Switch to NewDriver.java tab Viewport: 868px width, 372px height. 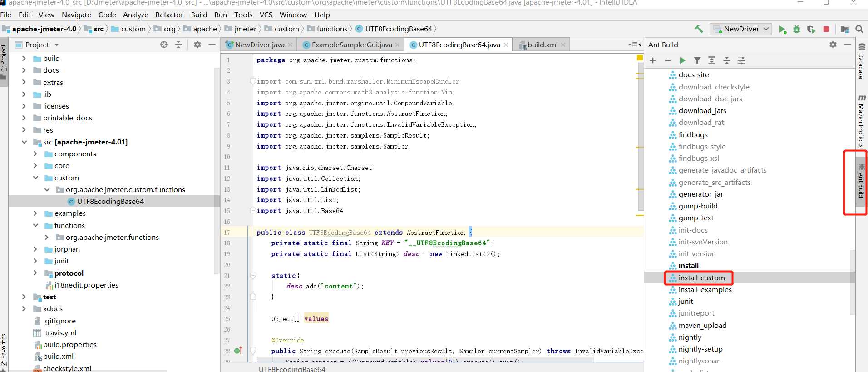pos(260,45)
